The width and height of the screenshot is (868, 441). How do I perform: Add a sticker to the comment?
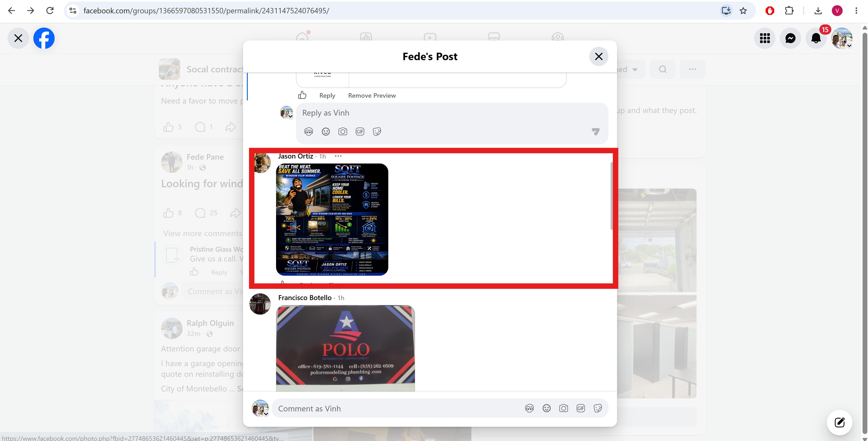pos(598,408)
